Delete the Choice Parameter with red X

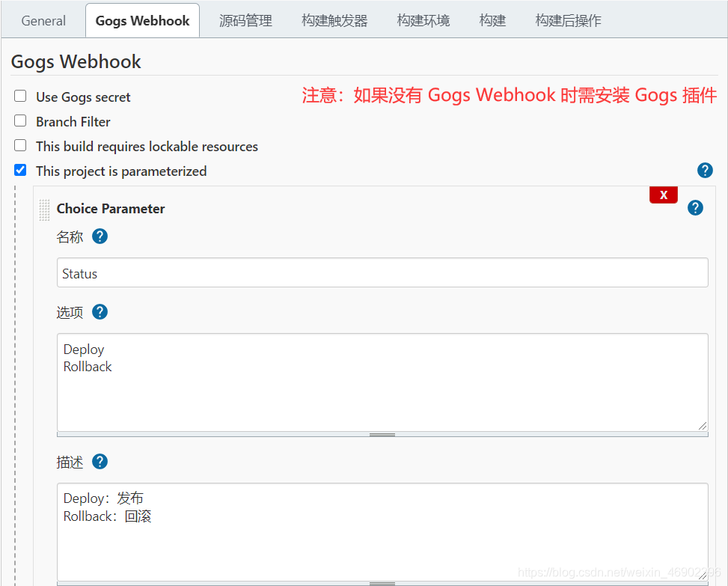click(664, 195)
